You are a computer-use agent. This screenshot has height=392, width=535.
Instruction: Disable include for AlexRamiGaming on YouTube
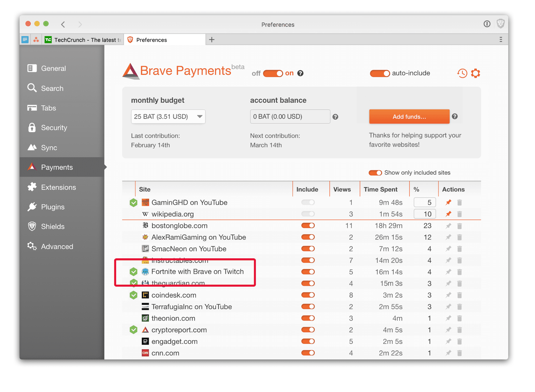[308, 237]
